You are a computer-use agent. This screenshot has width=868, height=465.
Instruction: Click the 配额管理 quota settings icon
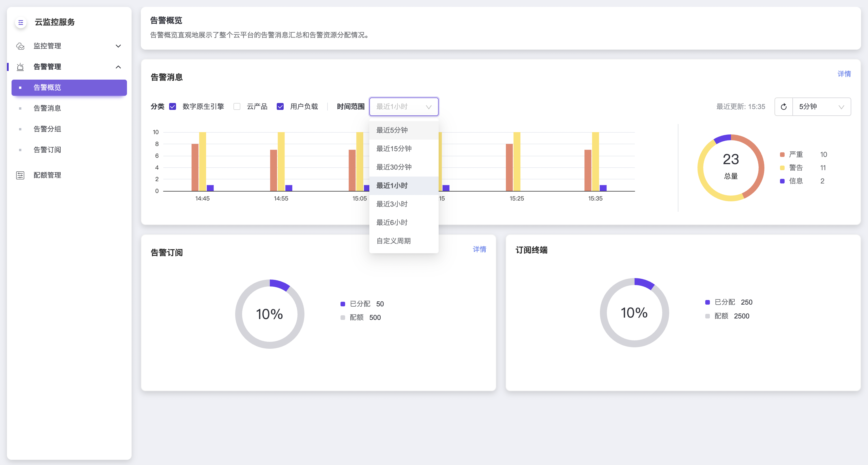click(x=20, y=175)
